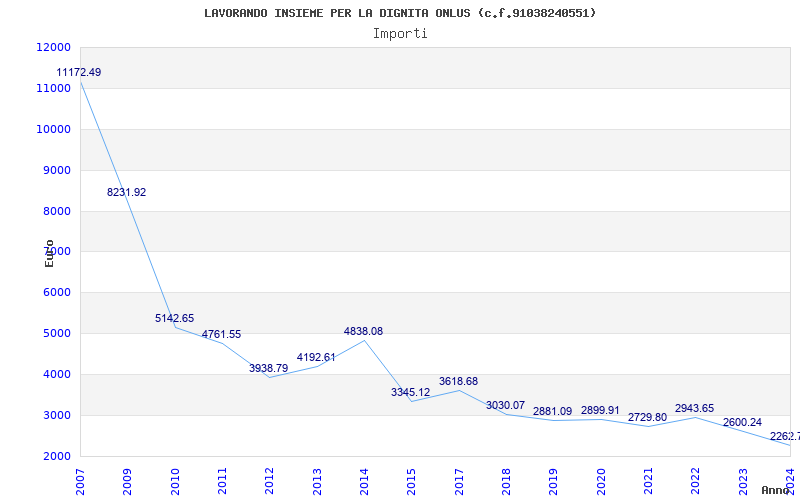Click the Anno x-axis title
Viewport: 800px width, 500px height.
tap(776, 490)
